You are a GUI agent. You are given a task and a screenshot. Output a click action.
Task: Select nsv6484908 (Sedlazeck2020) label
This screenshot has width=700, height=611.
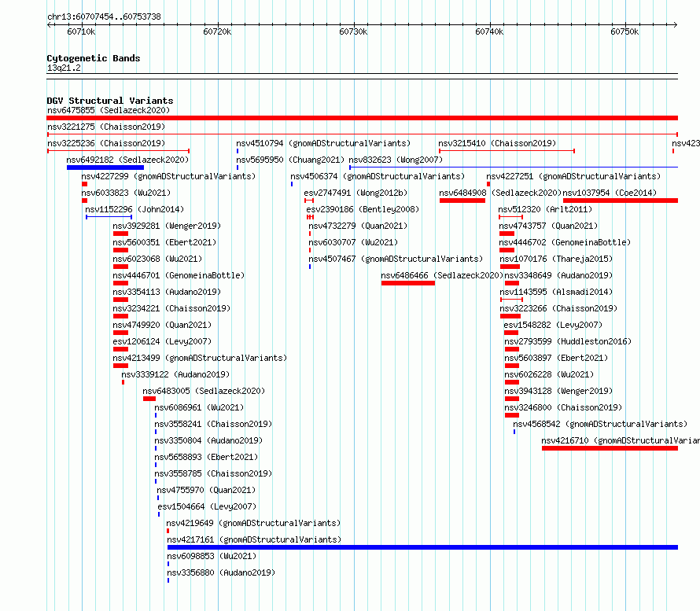500,193
